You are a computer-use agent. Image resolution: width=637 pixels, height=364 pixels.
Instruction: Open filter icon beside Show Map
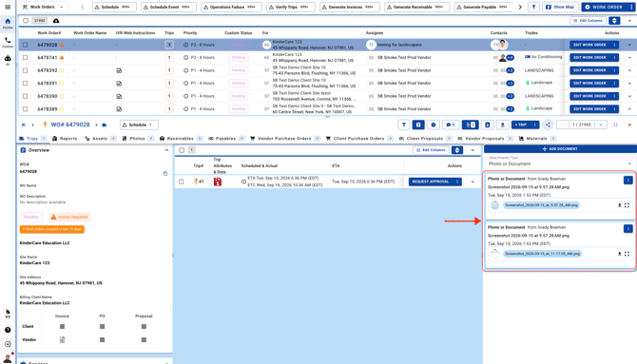coord(533,7)
